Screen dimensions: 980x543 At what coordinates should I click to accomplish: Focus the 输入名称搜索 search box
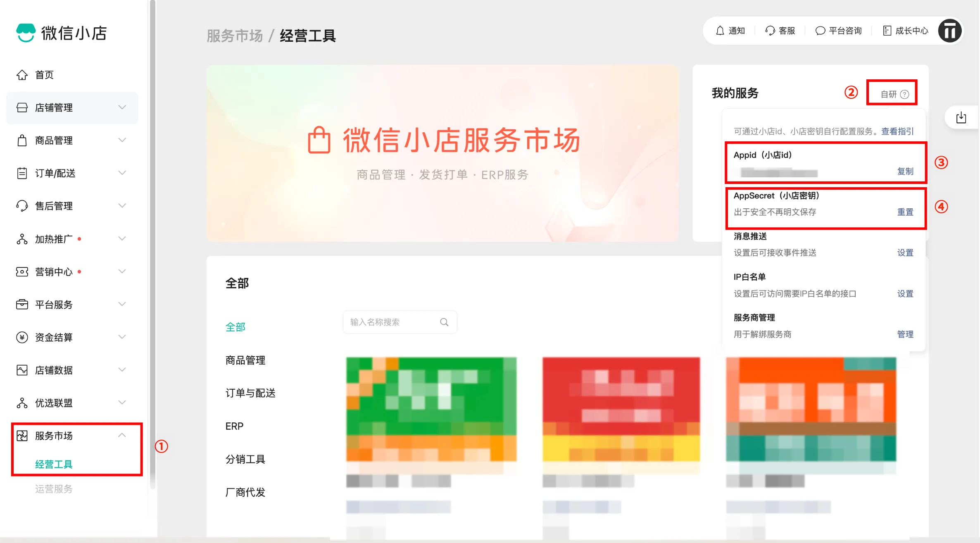coord(400,322)
